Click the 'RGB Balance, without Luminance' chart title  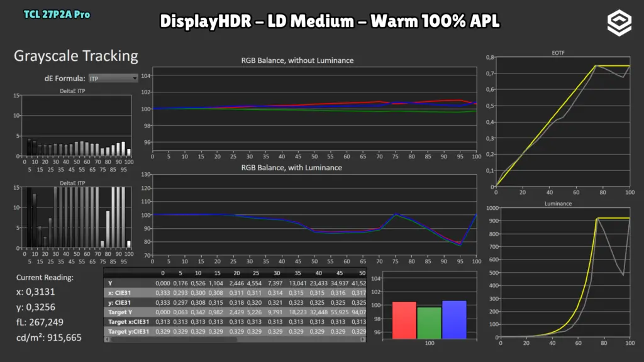tap(297, 60)
